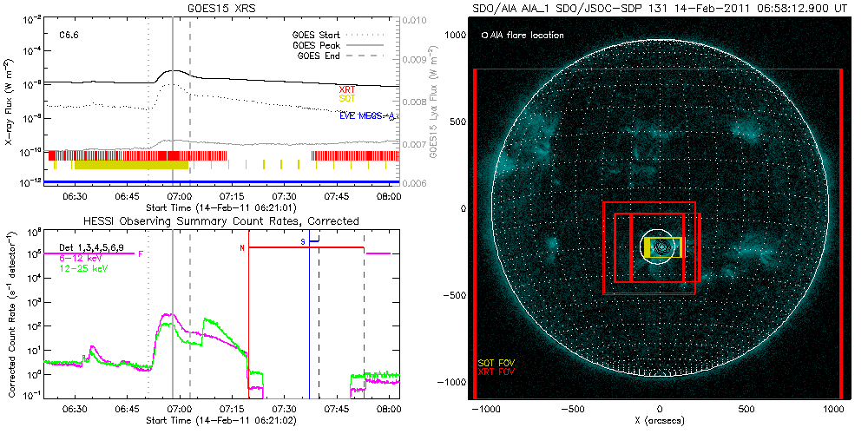Click the yellow SOT label in GOES plot
Viewport: 868px width, 434px height.
point(346,99)
